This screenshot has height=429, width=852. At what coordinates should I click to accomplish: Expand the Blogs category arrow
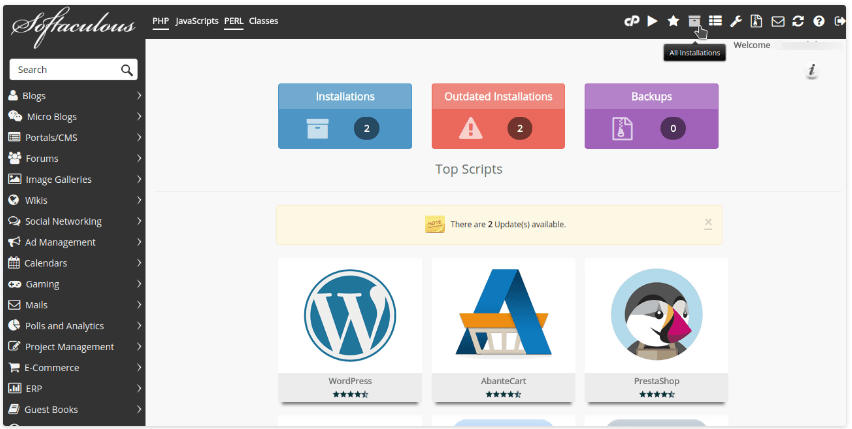click(139, 95)
